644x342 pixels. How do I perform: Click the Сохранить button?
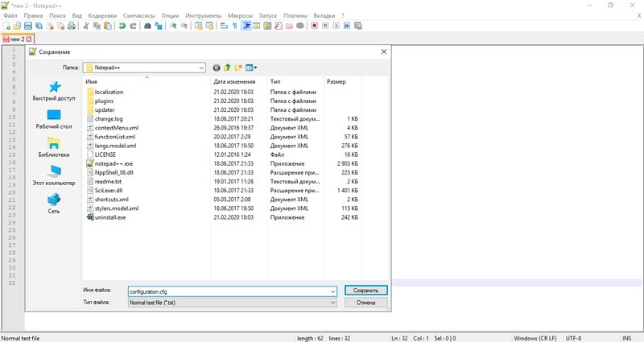(x=366, y=290)
